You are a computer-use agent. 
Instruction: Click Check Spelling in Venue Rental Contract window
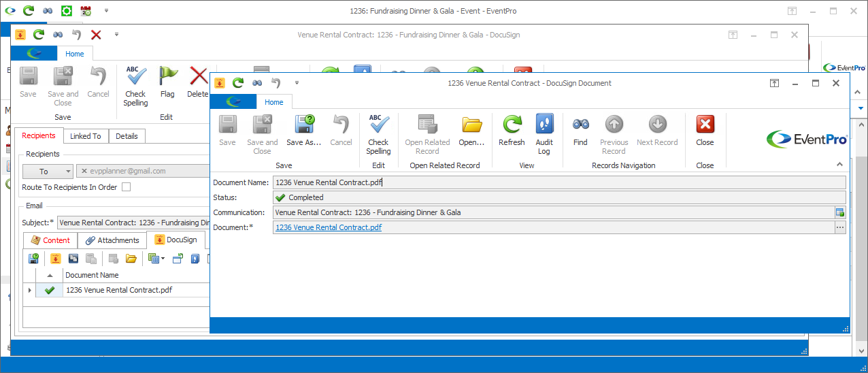(x=135, y=86)
